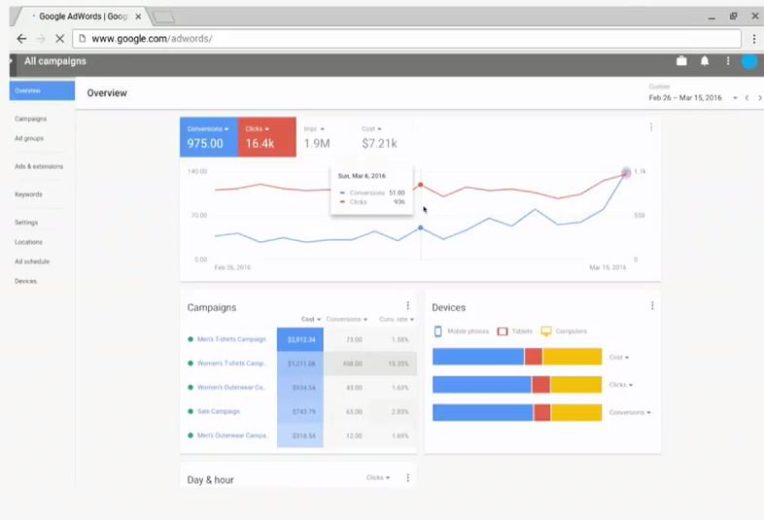Click the blue Conversions data point for Mar 6
The height and width of the screenshot is (520, 764).
point(420,228)
